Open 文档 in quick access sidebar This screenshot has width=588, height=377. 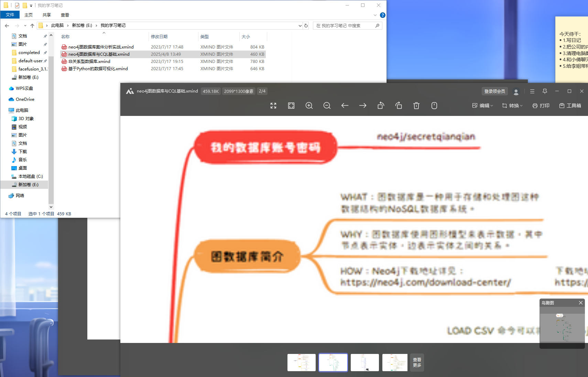(23, 36)
